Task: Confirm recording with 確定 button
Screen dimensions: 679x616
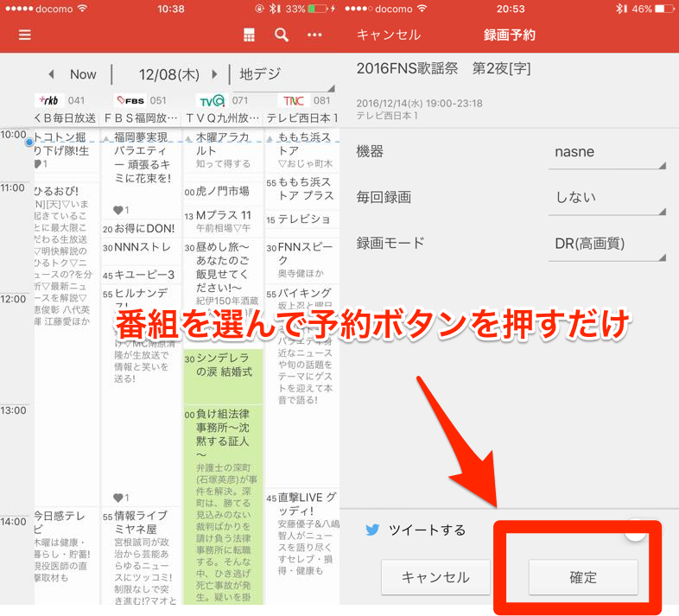Action: click(583, 577)
